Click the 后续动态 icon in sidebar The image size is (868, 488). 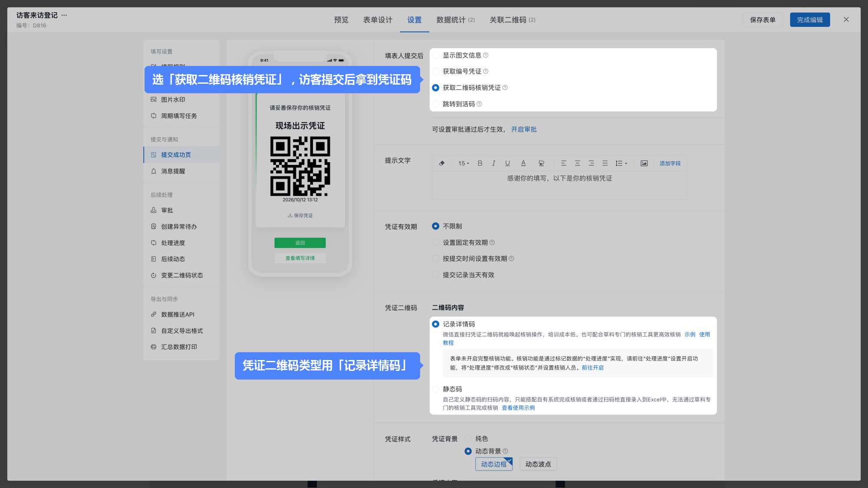(154, 259)
